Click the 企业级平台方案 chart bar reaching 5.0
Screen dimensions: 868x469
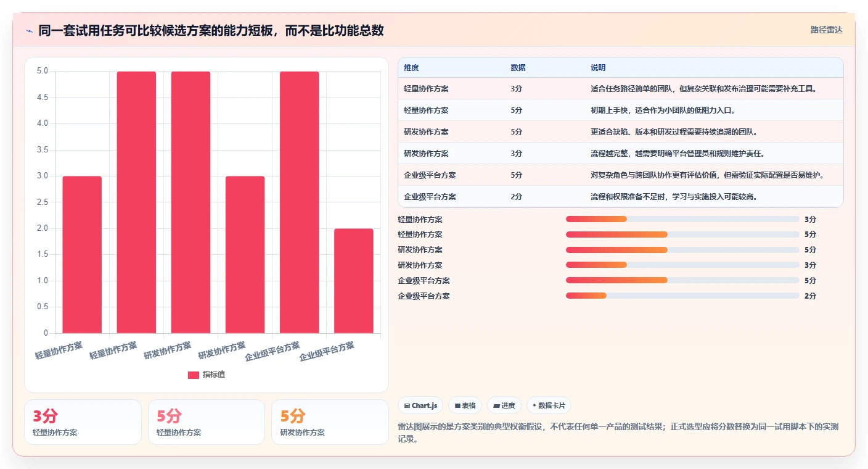[x=299, y=202]
